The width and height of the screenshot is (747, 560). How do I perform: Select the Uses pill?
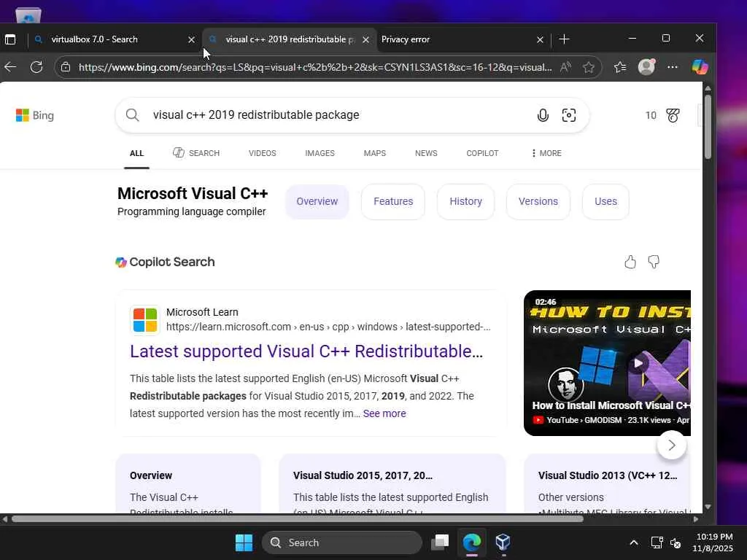[x=605, y=201]
